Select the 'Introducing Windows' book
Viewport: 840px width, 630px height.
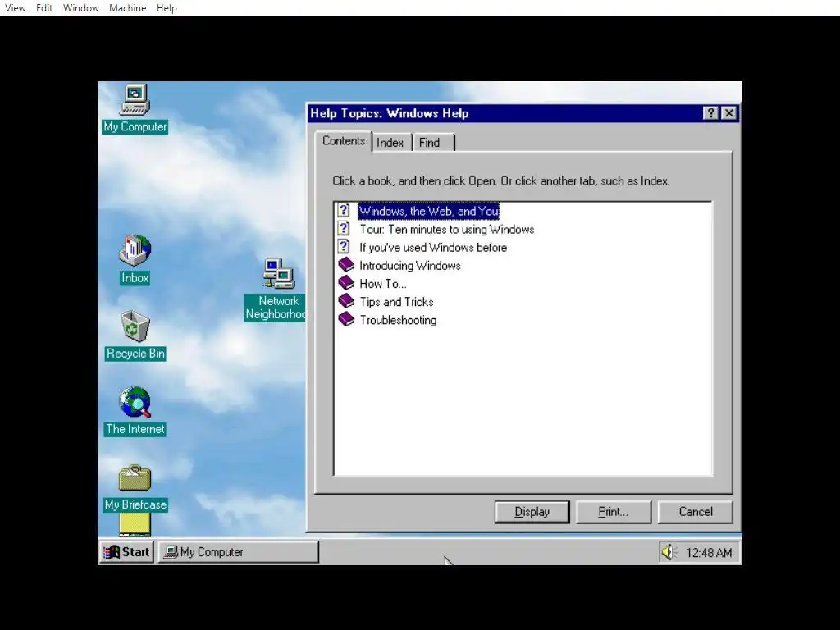click(410, 266)
